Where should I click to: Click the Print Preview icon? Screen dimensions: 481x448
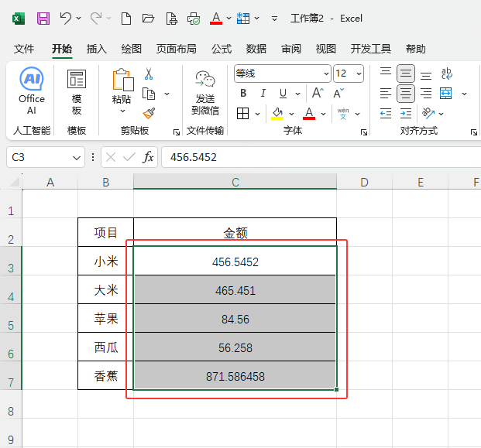click(171, 19)
